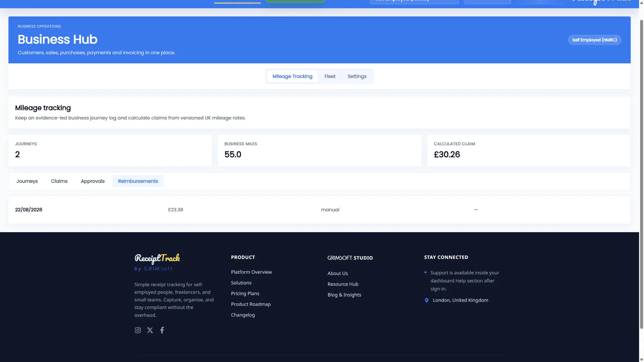Click the £23.38 reimbursement amount
Viewport: 644px width, 362px height.
coord(175,209)
